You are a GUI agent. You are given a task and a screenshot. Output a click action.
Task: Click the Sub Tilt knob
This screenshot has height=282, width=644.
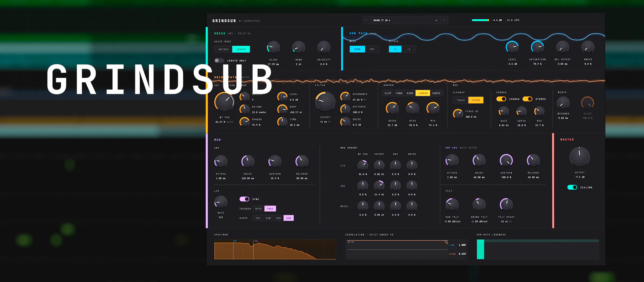point(452,204)
